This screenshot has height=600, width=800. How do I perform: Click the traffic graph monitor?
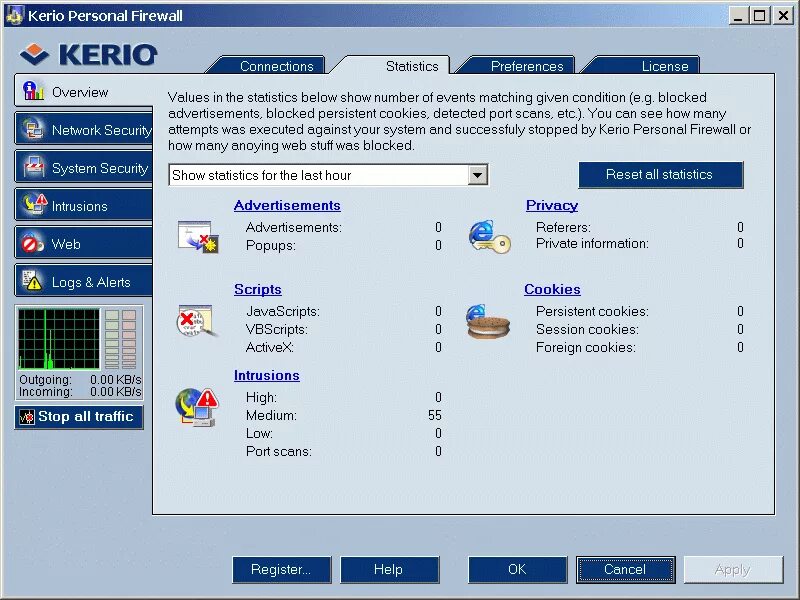59,338
